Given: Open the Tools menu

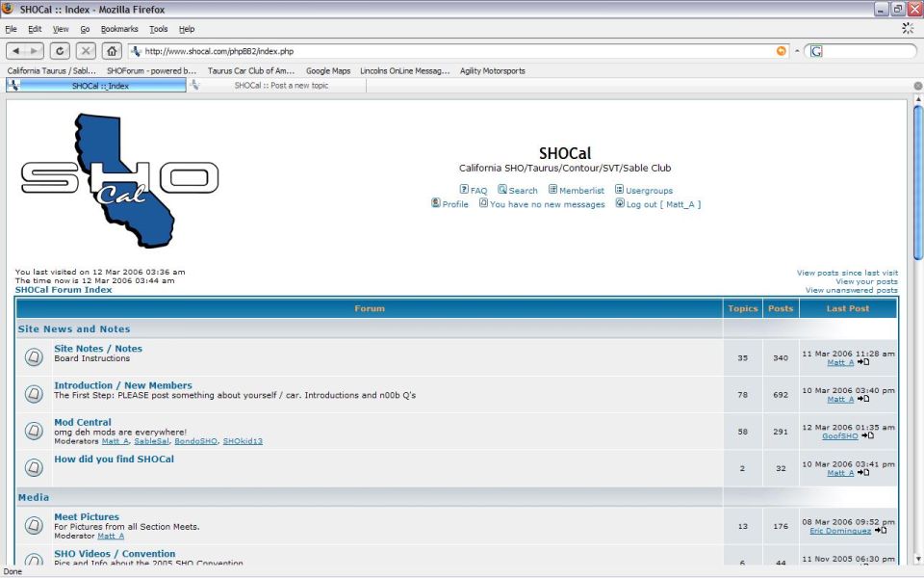Looking at the screenshot, I should [159, 29].
